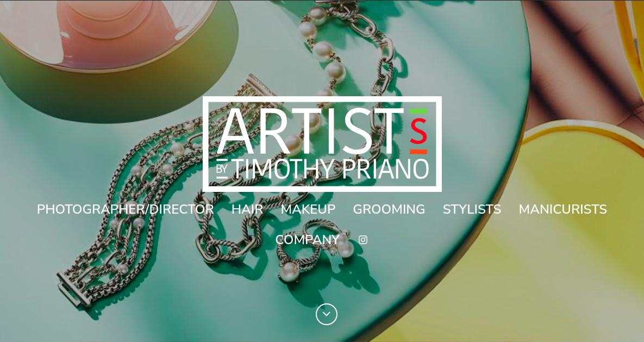Select the Company menu item
644x342 pixels.
[307, 240]
